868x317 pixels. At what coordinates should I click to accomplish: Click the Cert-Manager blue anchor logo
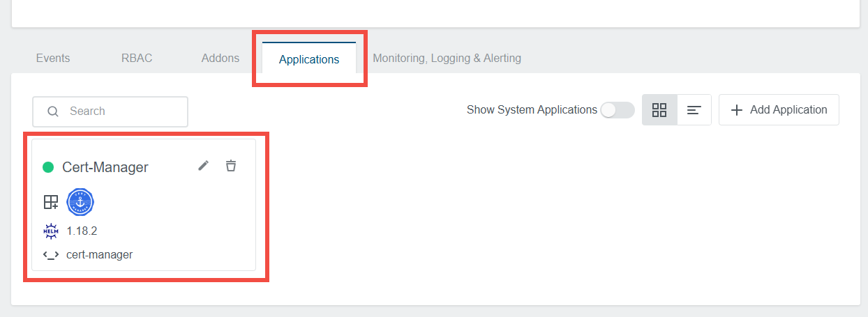(80, 202)
